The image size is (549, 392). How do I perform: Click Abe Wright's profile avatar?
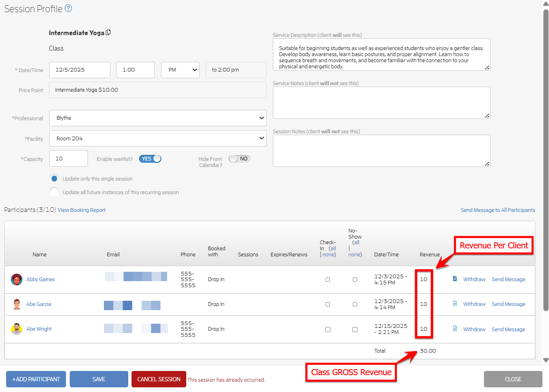pos(16,329)
